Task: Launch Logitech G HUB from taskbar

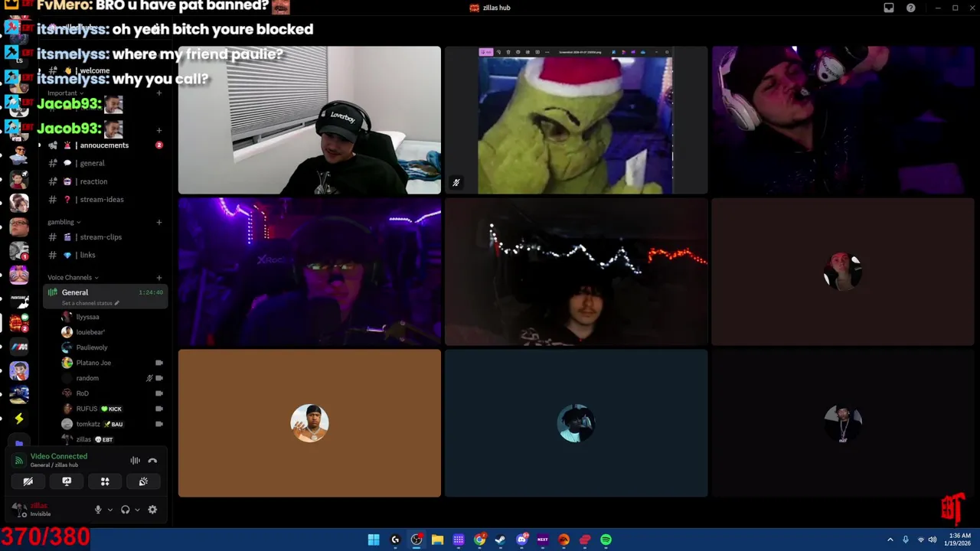Action: (395, 540)
